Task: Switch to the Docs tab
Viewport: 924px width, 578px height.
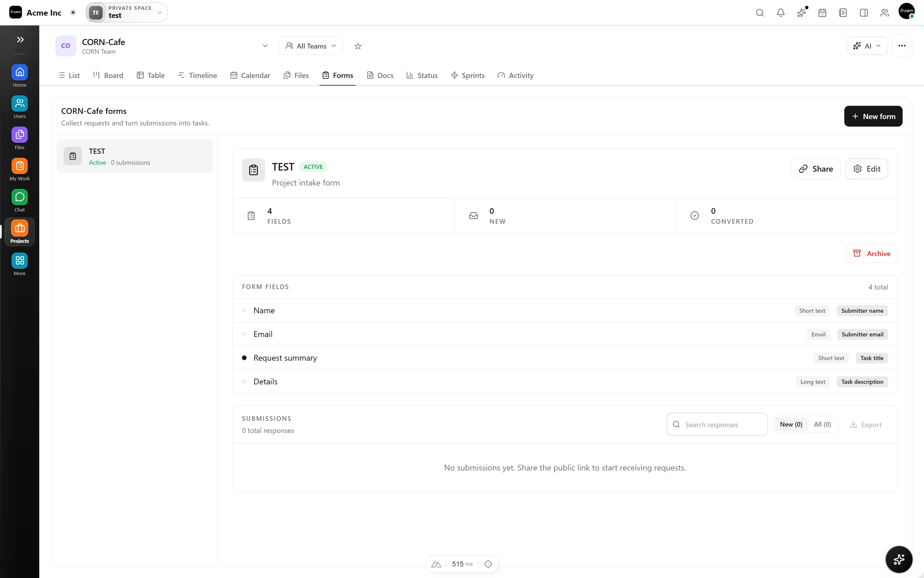Action: [x=380, y=75]
